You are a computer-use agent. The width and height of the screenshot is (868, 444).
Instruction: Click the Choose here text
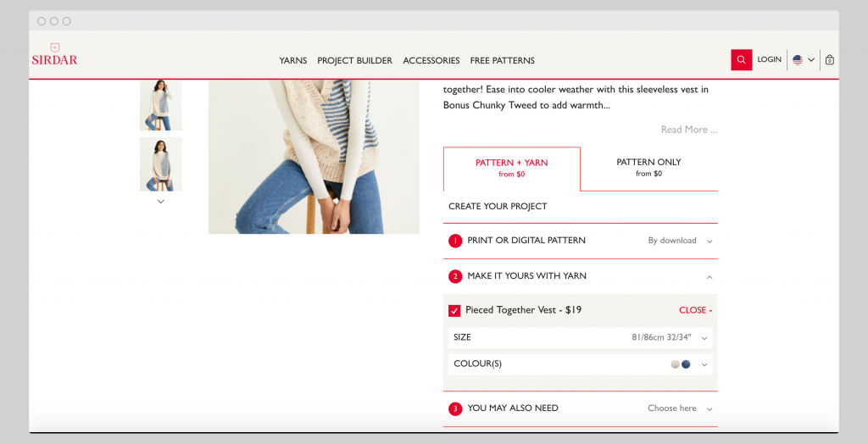pyautogui.click(x=672, y=408)
